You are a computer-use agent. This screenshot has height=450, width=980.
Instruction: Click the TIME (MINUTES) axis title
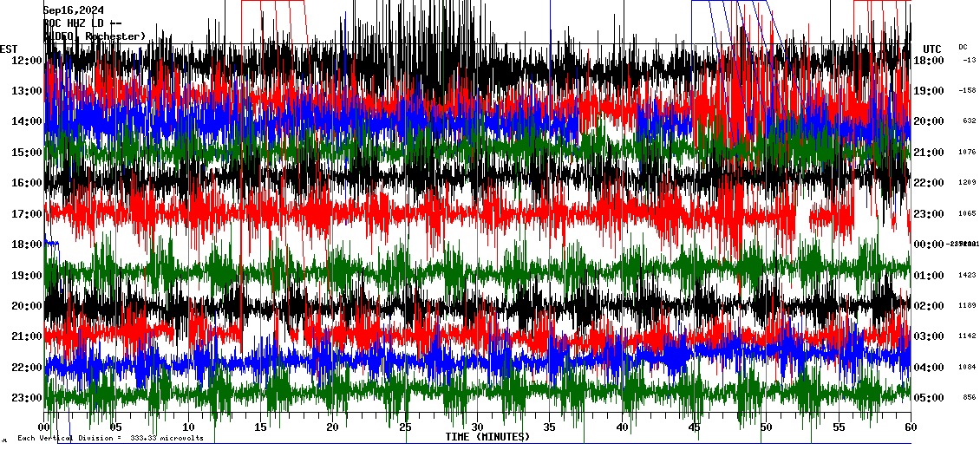click(x=487, y=437)
